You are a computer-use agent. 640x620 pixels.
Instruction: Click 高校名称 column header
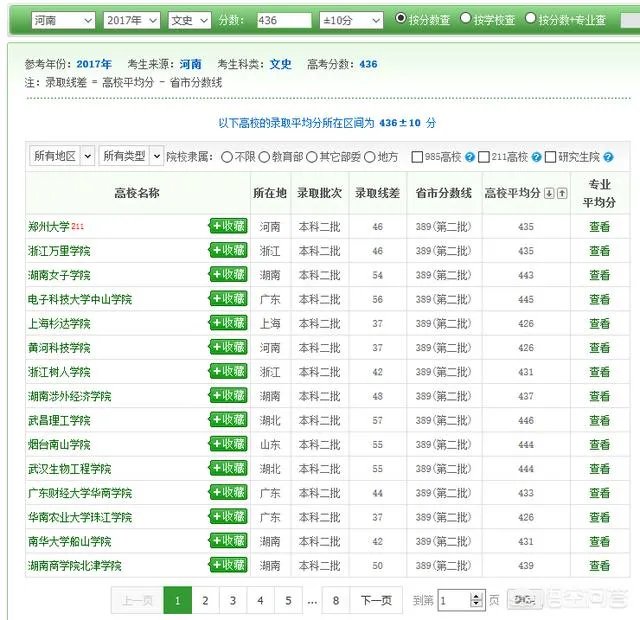pyautogui.click(x=137, y=193)
